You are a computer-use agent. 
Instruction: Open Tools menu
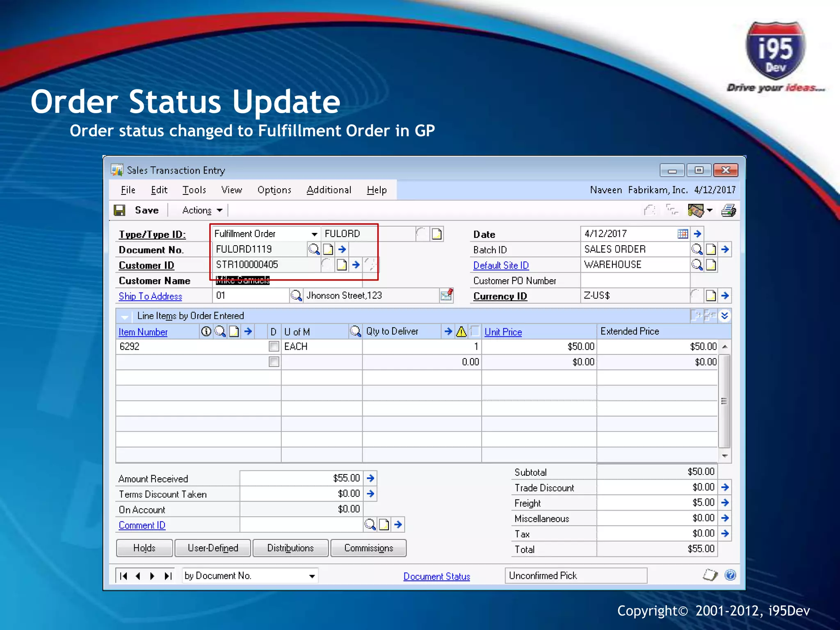click(194, 190)
